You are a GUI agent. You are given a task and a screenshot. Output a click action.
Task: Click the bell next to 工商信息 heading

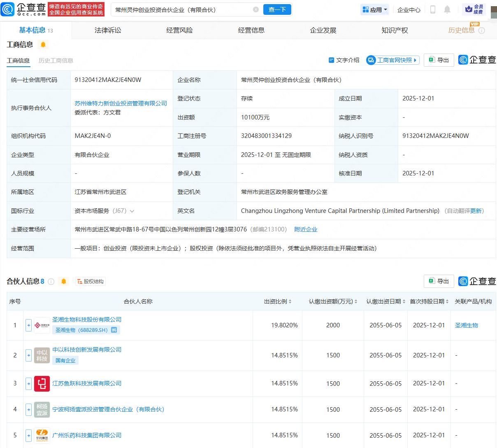tap(43, 44)
